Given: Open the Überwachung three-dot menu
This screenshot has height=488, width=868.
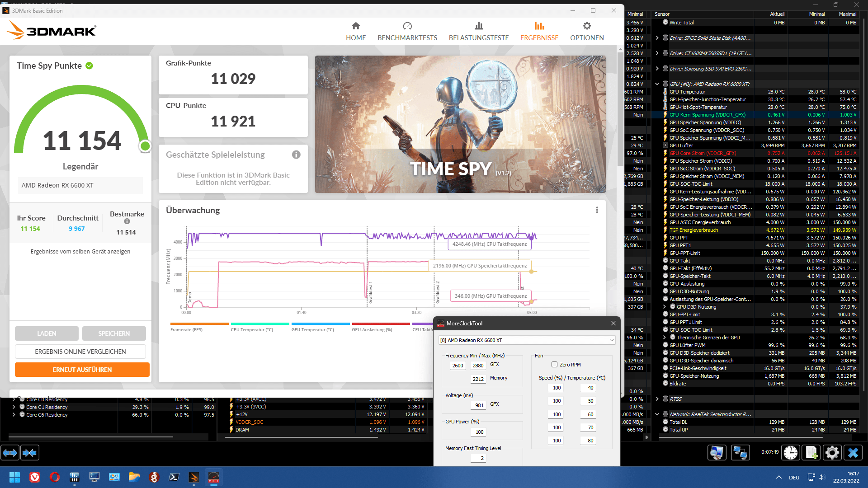Looking at the screenshot, I should [x=597, y=210].
